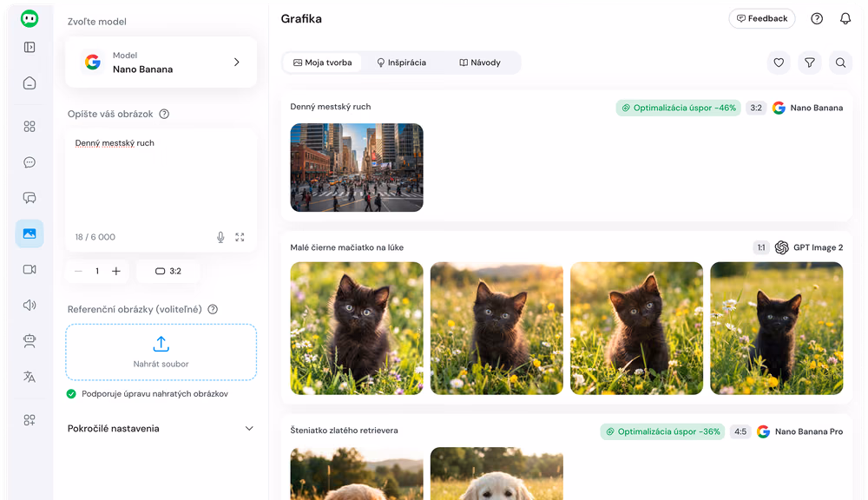Click the green check next to Podporuje úpravu
The height and width of the screenshot is (500, 868).
(x=71, y=394)
